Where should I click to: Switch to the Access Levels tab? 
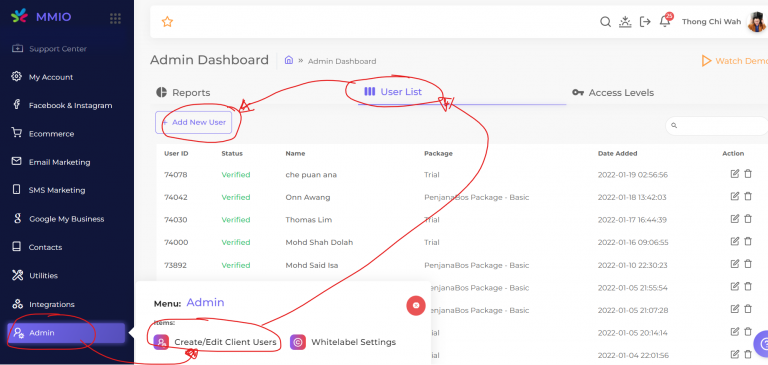(613, 93)
